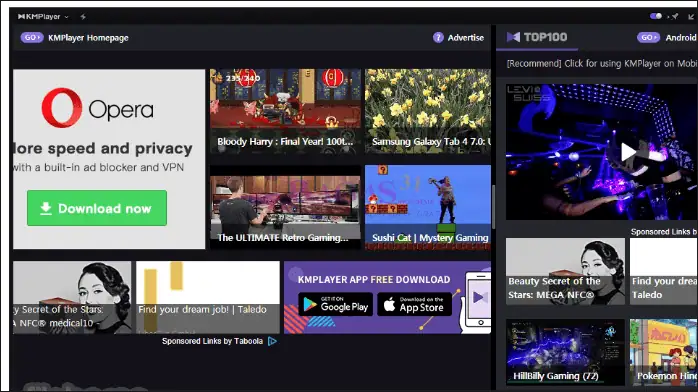Click the pin icon in title bar
Viewport: 698px width, 392px height.
tap(675, 16)
